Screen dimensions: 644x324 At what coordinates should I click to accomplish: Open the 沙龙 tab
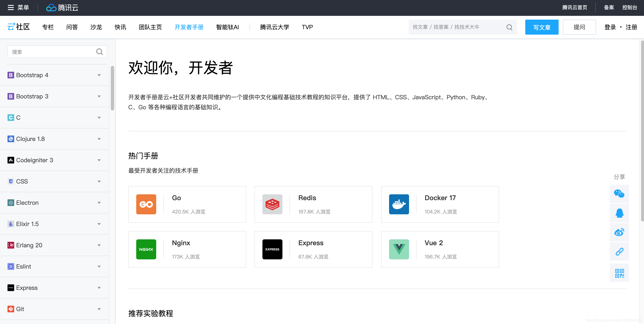pyautogui.click(x=96, y=27)
